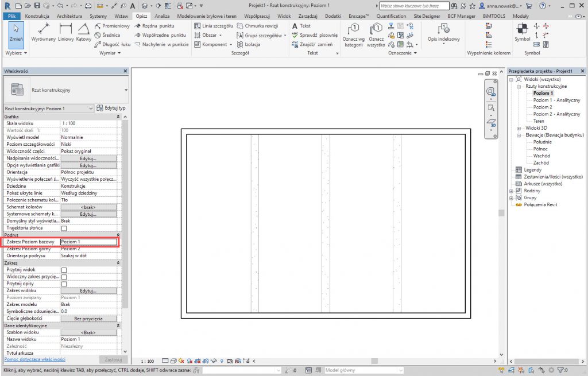This screenshot has height=376, width=588.
Task: Click the Symbol tool in ribbon
Action: [x=522, y=33]
